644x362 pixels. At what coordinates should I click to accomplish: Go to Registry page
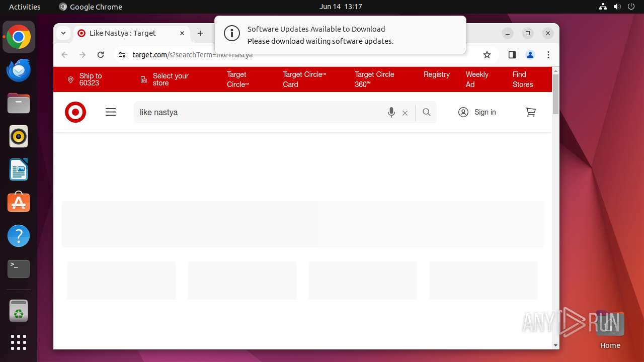click(x=436, y=74)
